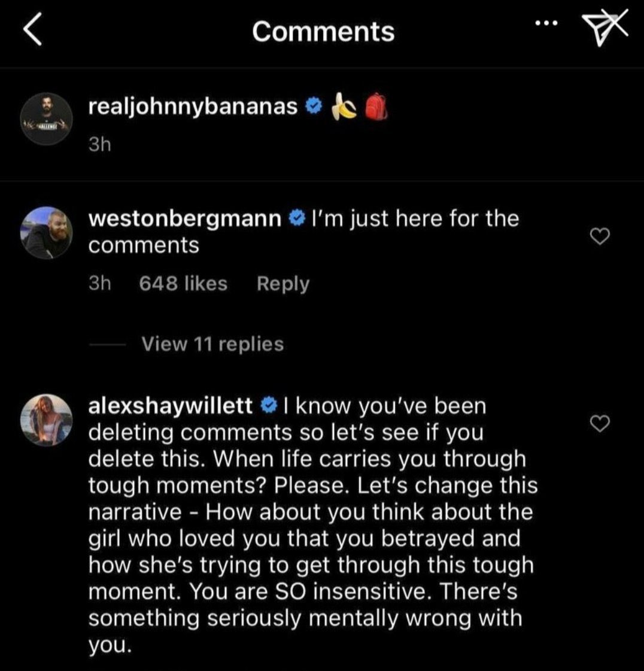
Task: Tap westonbergmann's profile picture
Action: coord(47,232)
